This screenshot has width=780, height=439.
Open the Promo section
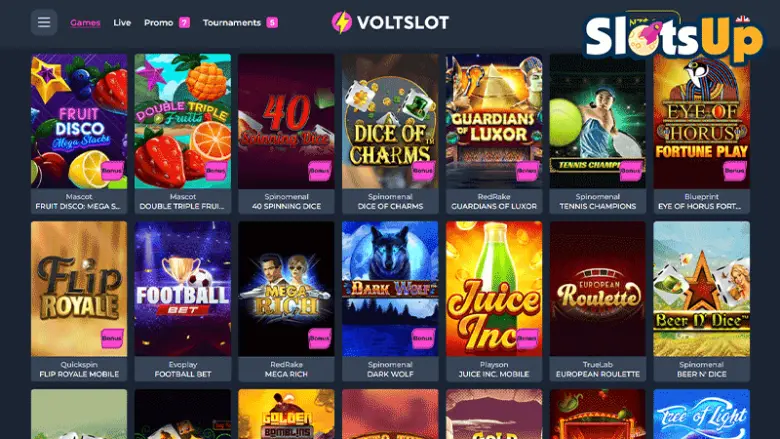[x=159, y=22]
